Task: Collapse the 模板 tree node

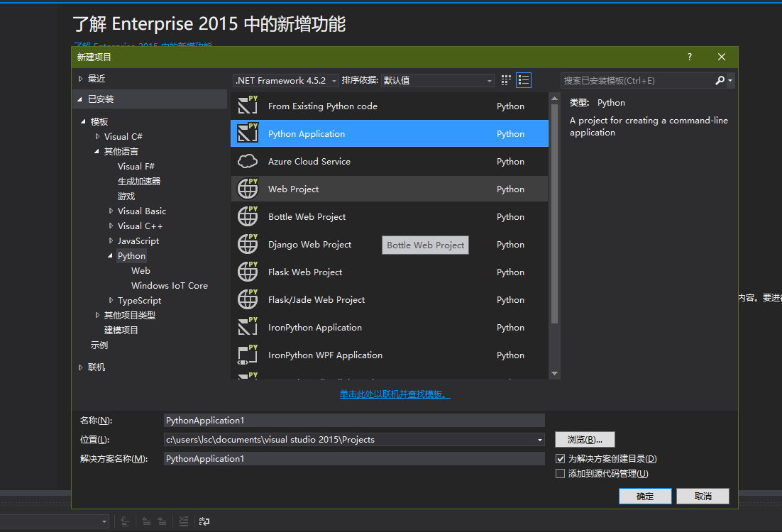Action: (x=83, y=122)
